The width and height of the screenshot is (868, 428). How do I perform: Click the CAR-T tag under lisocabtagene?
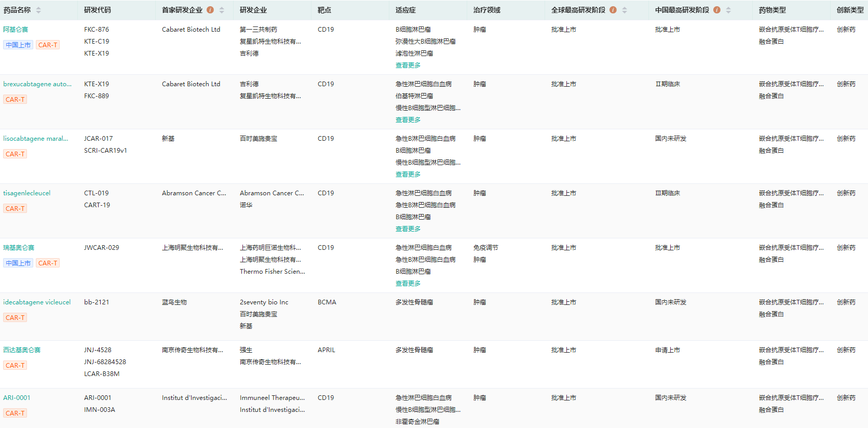15,154
